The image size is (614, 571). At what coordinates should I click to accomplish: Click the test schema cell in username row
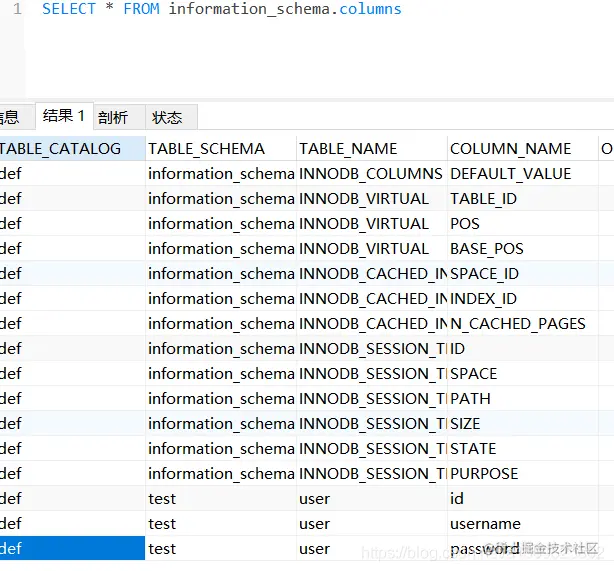pos(221,524)
